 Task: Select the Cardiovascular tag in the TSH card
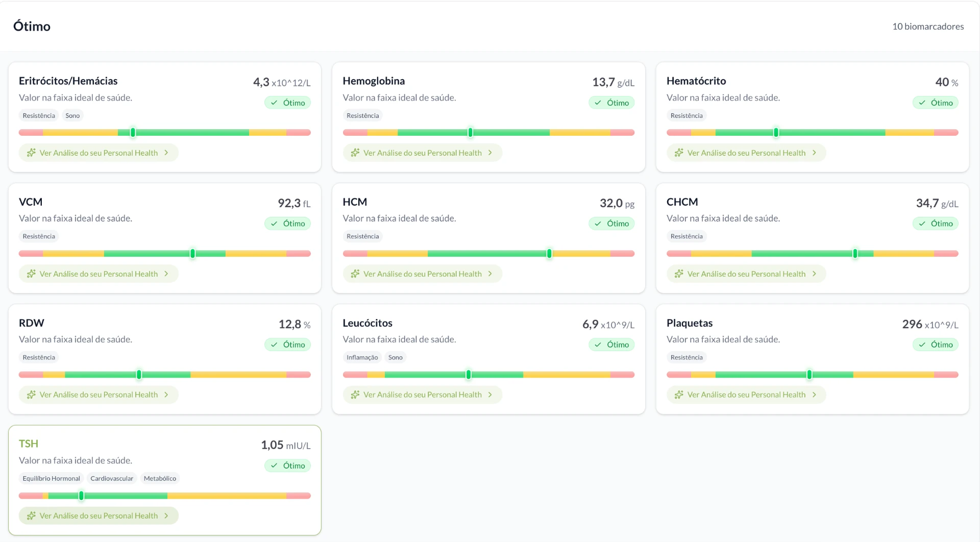click(112, 478)
